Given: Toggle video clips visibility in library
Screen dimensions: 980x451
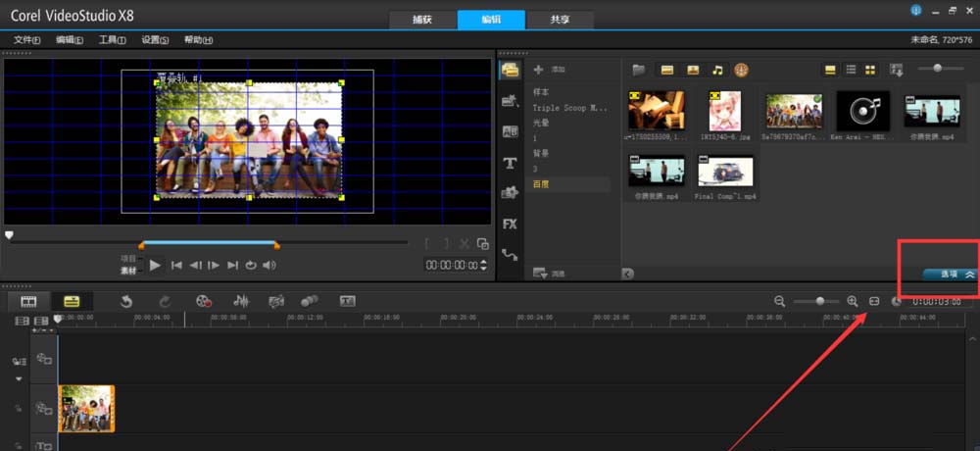Looking at the screenshot, I should click(666, 70).
